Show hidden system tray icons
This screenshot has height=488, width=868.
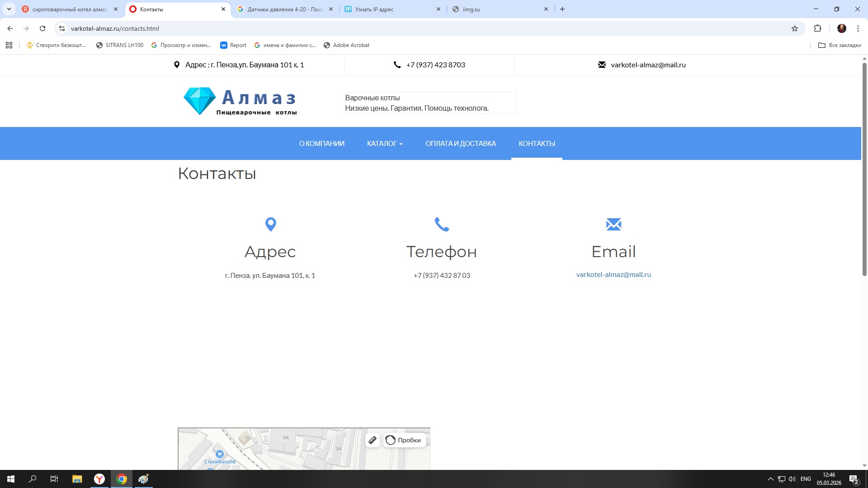tap(770, 479)
